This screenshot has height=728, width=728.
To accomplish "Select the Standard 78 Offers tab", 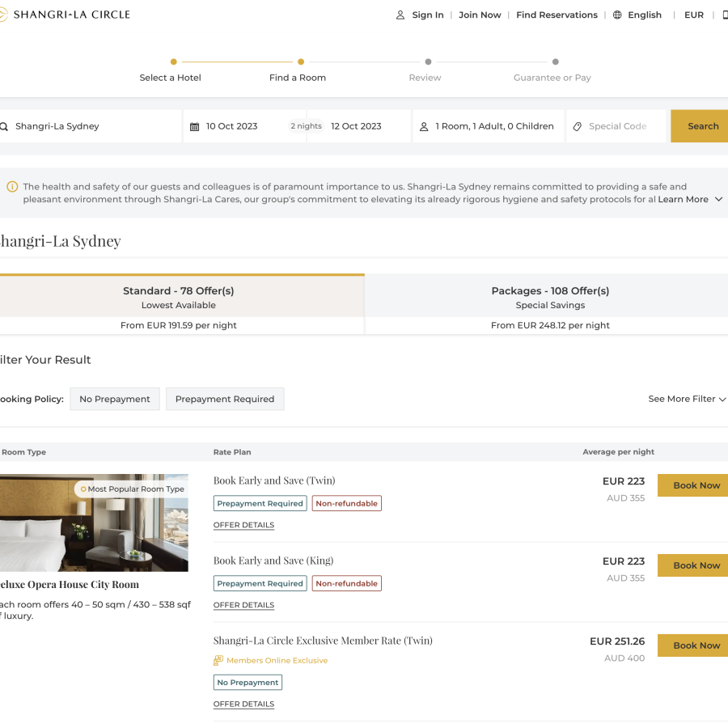I will click(179, 303).
